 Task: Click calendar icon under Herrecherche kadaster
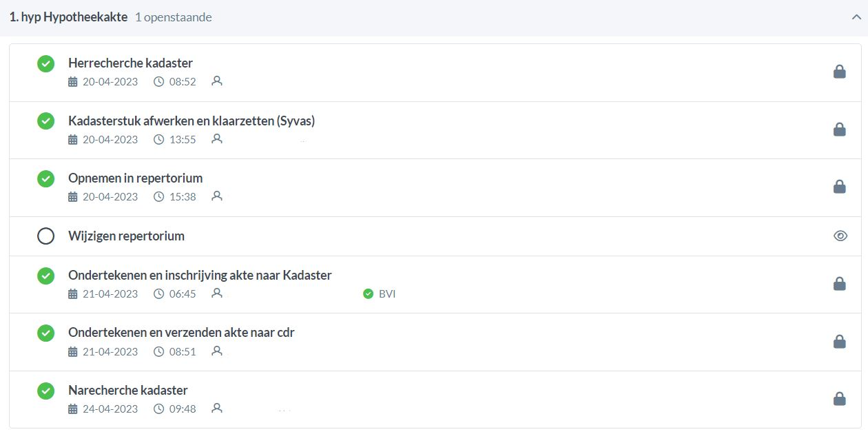[x=73, y=82]
